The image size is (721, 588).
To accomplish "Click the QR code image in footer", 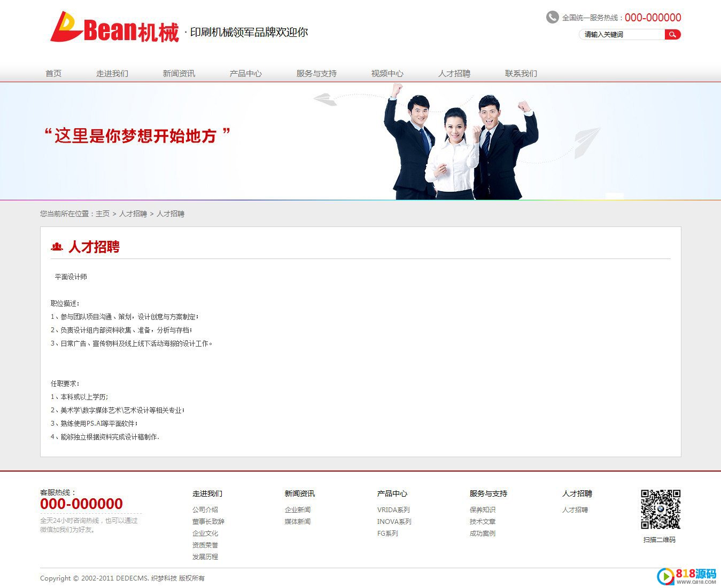I will [x=660, y=509].
